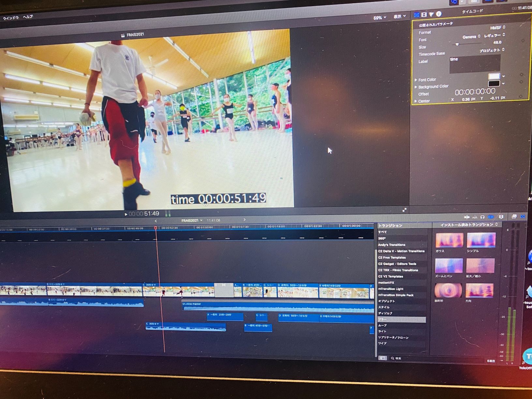Select the gray gap clip in timeline
The width and height of the screenshot is (532, 399).
[224, 290]
